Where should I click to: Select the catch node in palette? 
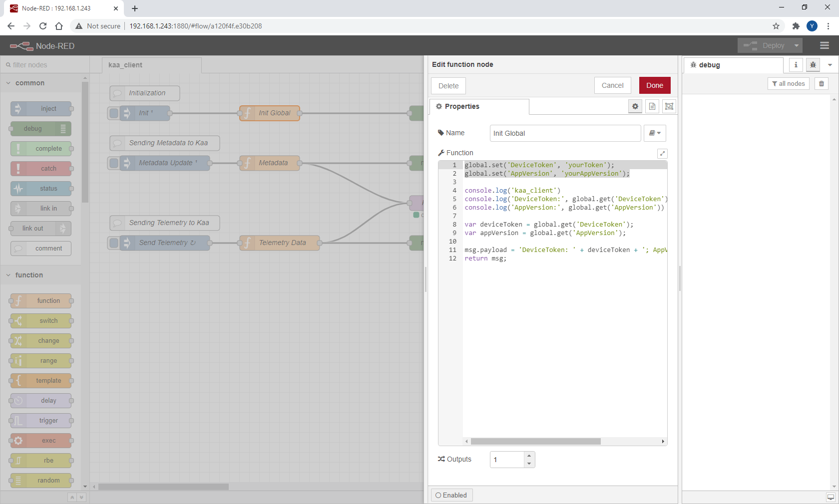point(41,169)
